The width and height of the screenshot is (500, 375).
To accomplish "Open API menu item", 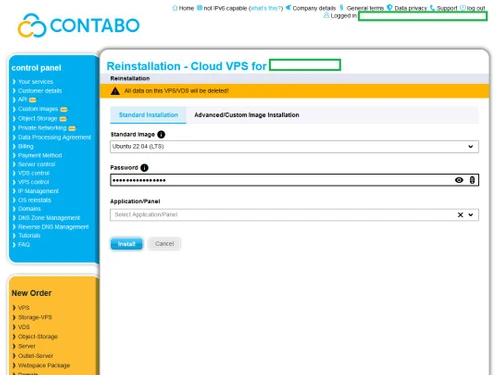I will (x=22, y=100).
